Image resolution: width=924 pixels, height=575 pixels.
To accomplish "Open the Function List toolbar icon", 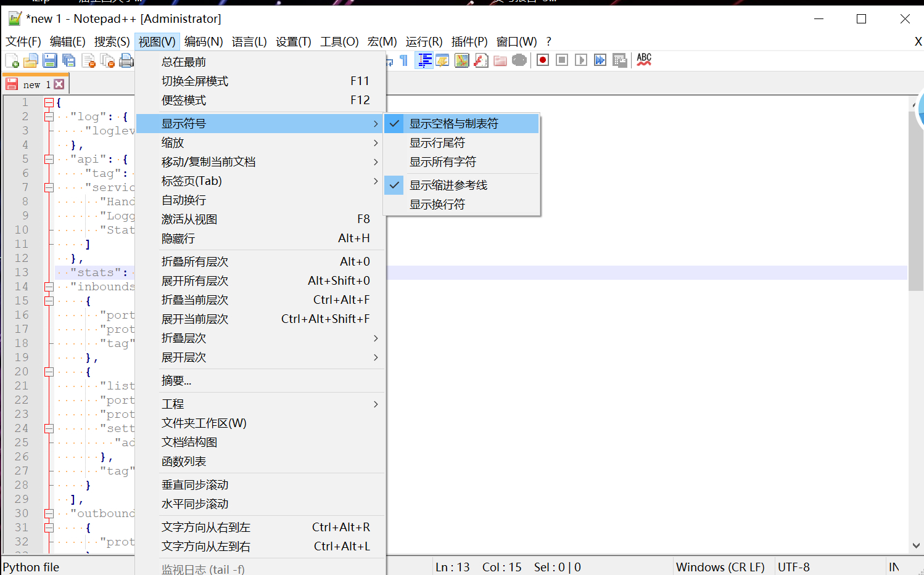I will (481, 60).
